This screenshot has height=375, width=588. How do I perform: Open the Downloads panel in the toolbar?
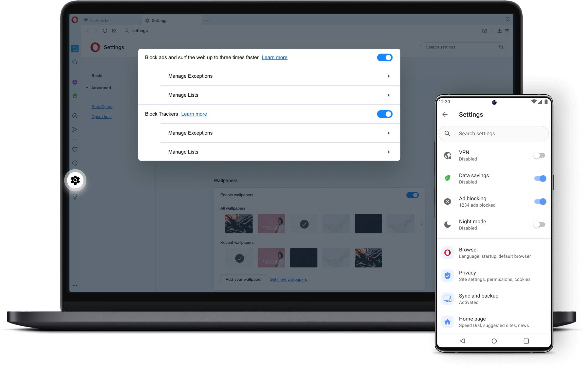pos(499,31)
